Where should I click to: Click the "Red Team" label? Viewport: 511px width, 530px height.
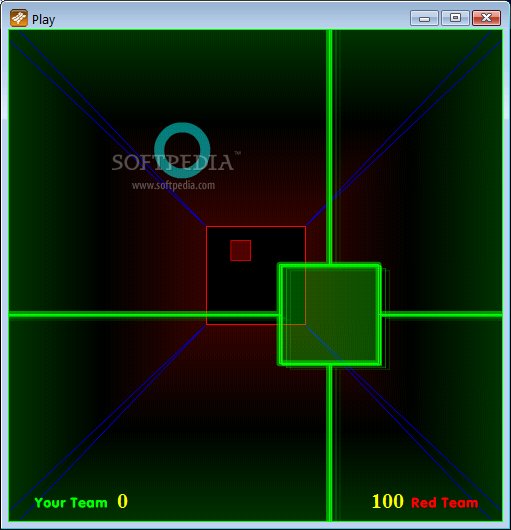pyautogui.click(x=444, y=503)
